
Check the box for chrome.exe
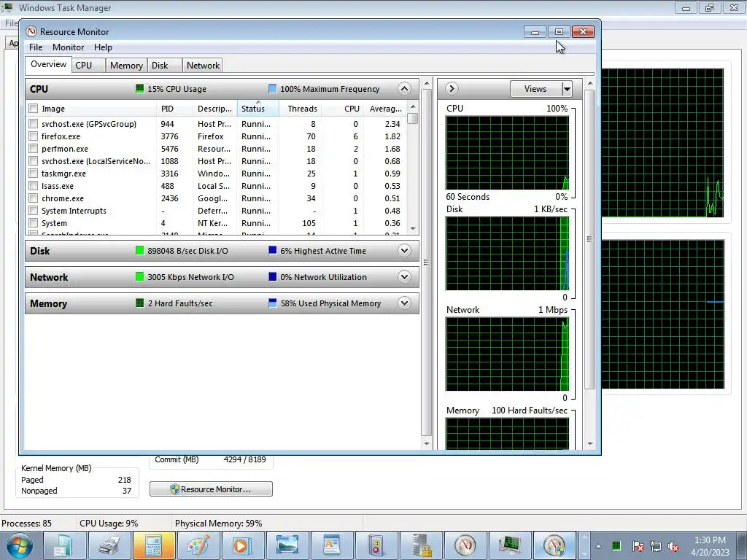tap(34, 198)
